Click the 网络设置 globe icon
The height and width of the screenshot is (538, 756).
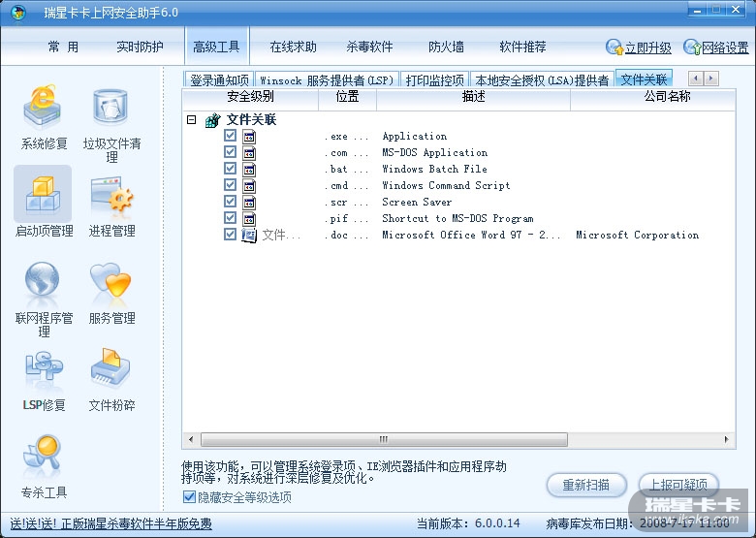(x=692, y=47)
